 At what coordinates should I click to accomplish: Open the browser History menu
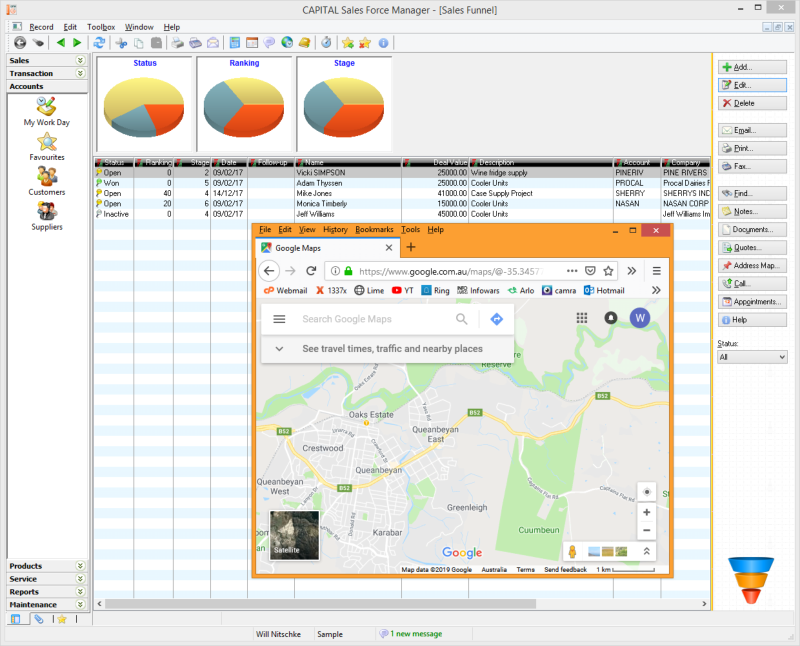point(335,230)
